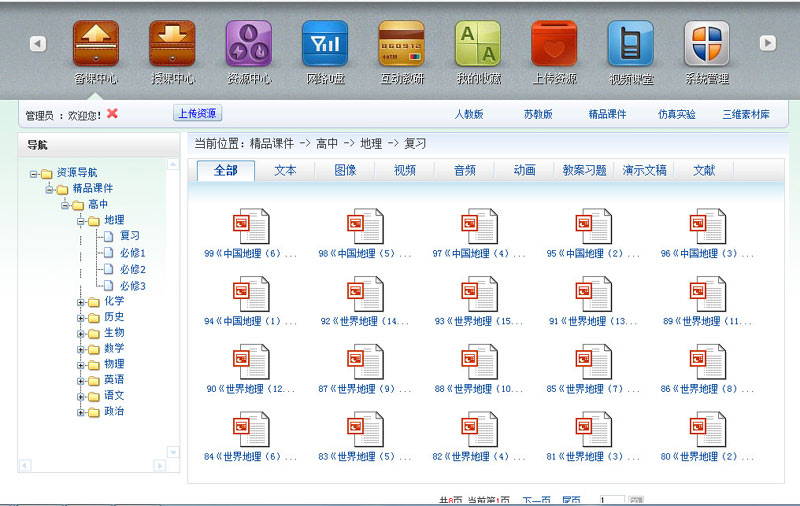
Task: Open the 备课中心 icon
Action: (95, 44)
